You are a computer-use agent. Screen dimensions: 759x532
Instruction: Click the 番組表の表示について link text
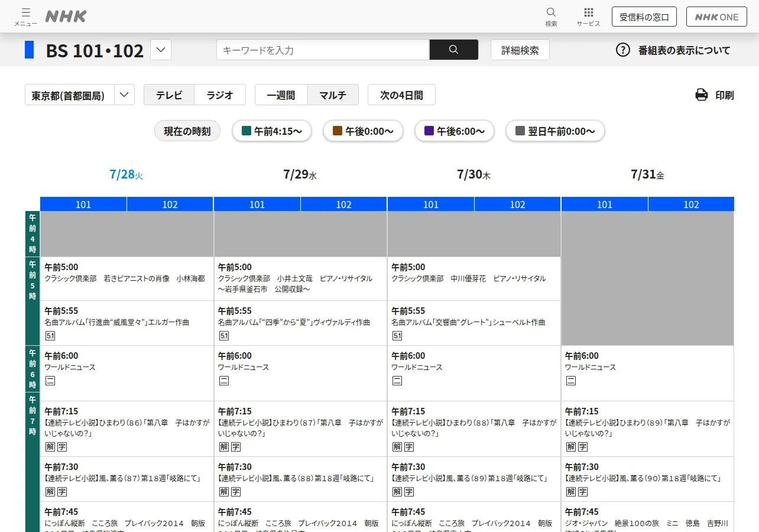click(x=685, y=50)
